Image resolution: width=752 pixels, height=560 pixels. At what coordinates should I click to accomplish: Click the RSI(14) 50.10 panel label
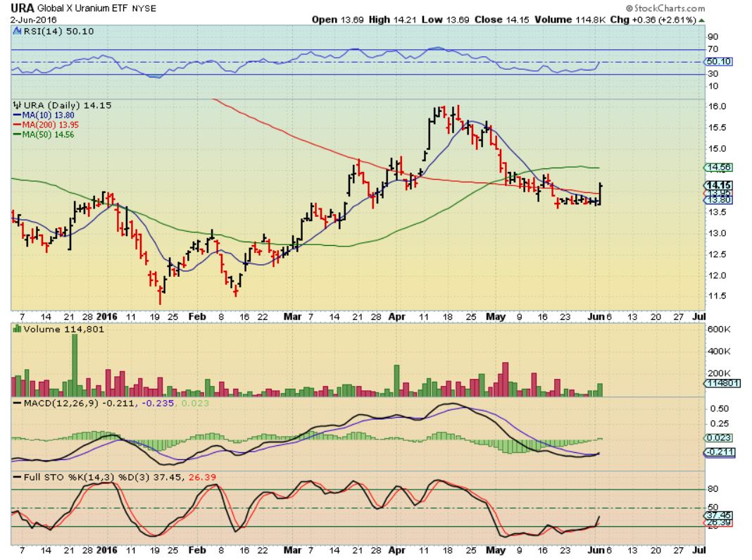coord(58,31)
